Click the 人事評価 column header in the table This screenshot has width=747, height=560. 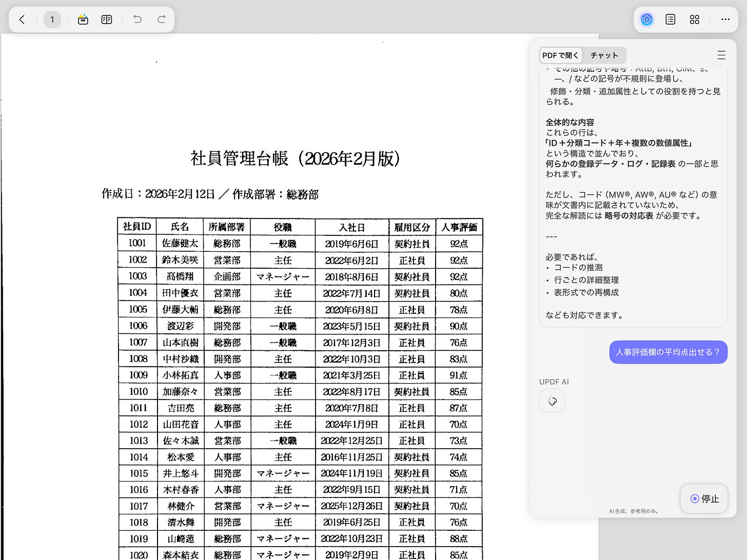(459, 227)
